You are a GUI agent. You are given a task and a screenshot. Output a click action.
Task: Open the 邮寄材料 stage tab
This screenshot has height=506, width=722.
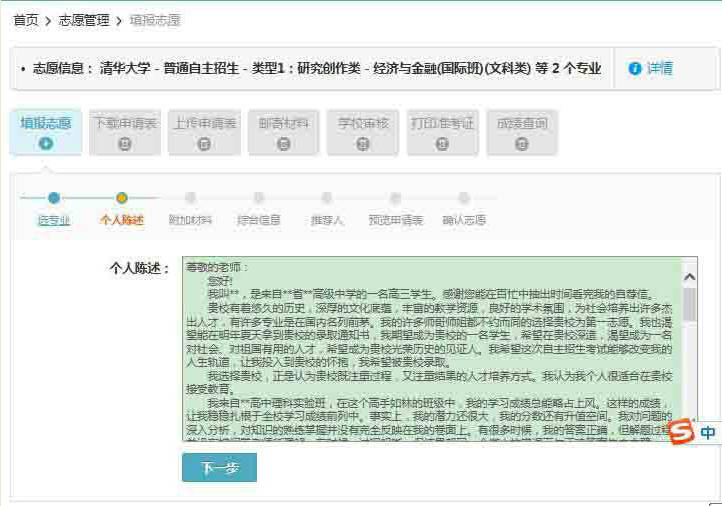tap(284, 132)
